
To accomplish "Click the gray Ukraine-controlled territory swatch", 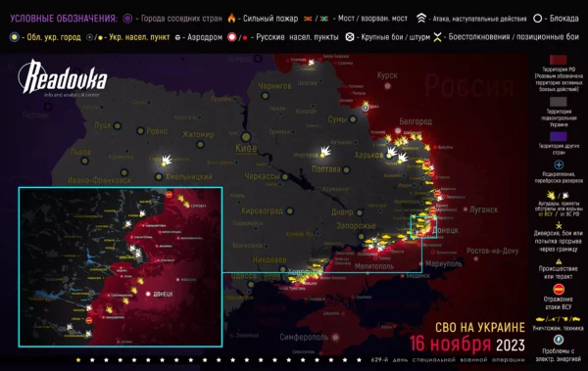I will 558,102.
